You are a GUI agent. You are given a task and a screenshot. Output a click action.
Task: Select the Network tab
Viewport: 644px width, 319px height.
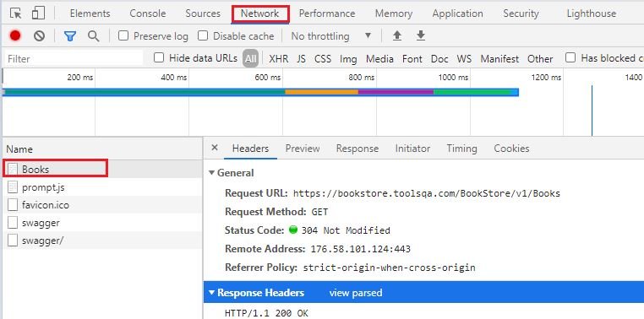(260, 14)
